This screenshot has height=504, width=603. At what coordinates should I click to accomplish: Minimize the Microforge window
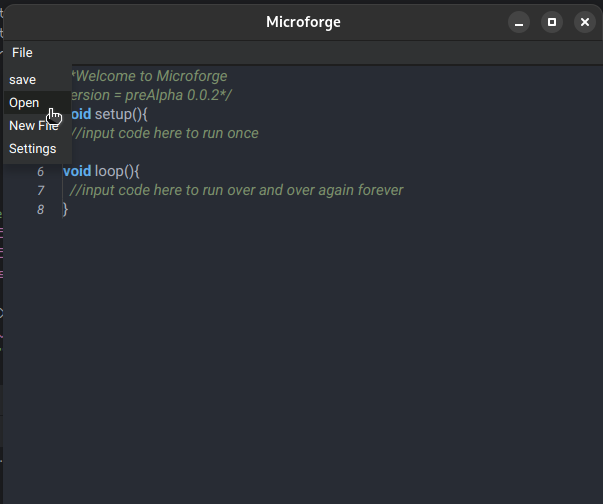coord(518,22)
